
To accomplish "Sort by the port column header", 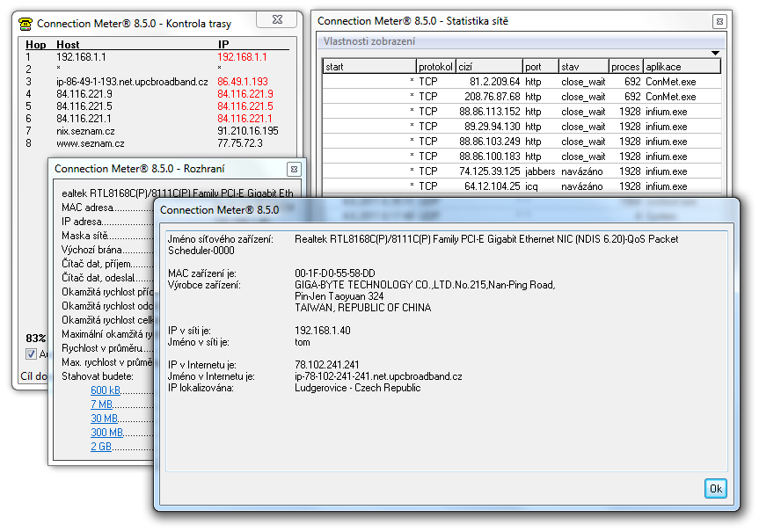I will [541, 66].
